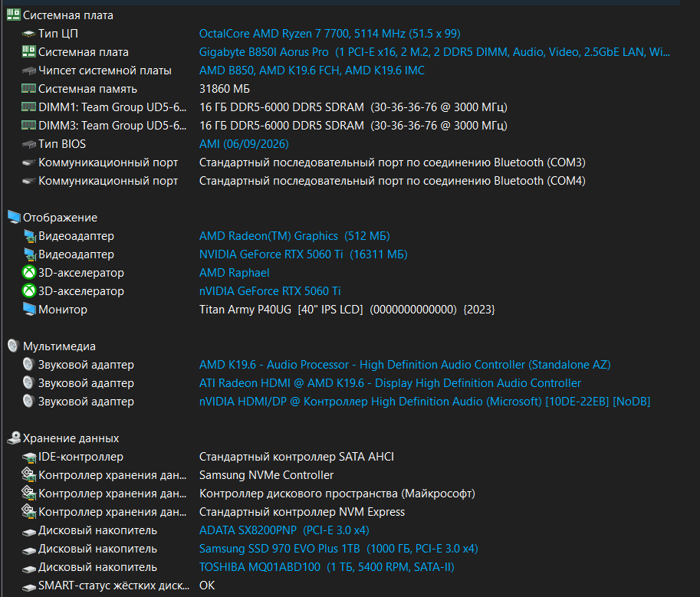
Task: Open AMI (06/09/2026) BIOS link
Action: point(244,143)
